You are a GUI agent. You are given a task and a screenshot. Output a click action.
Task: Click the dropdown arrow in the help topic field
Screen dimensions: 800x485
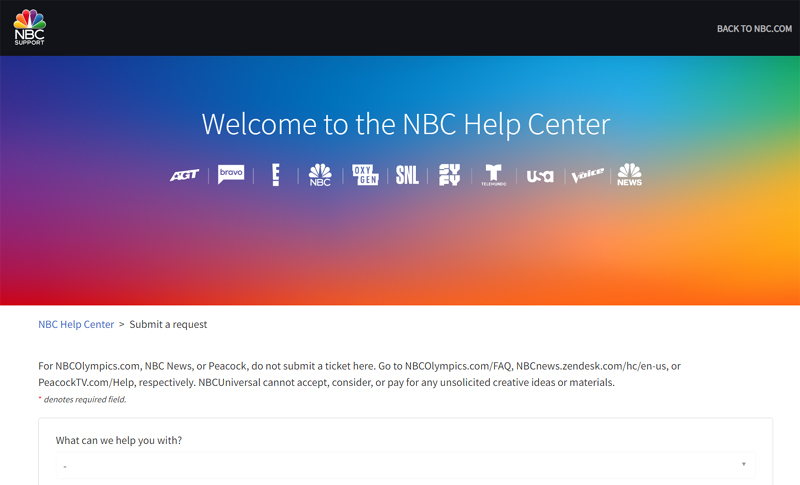[743, 464]
